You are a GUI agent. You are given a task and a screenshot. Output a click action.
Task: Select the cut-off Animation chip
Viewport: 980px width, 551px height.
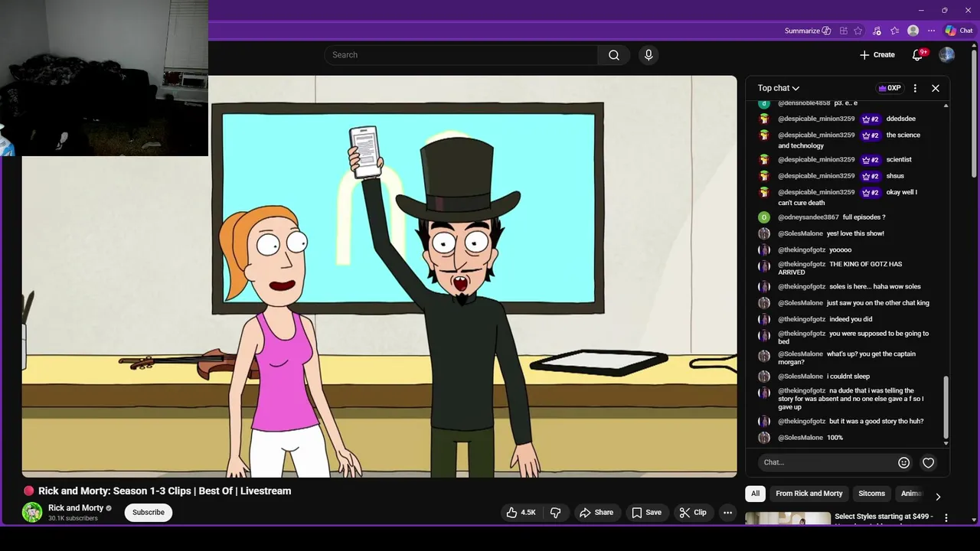pos(911,494)
